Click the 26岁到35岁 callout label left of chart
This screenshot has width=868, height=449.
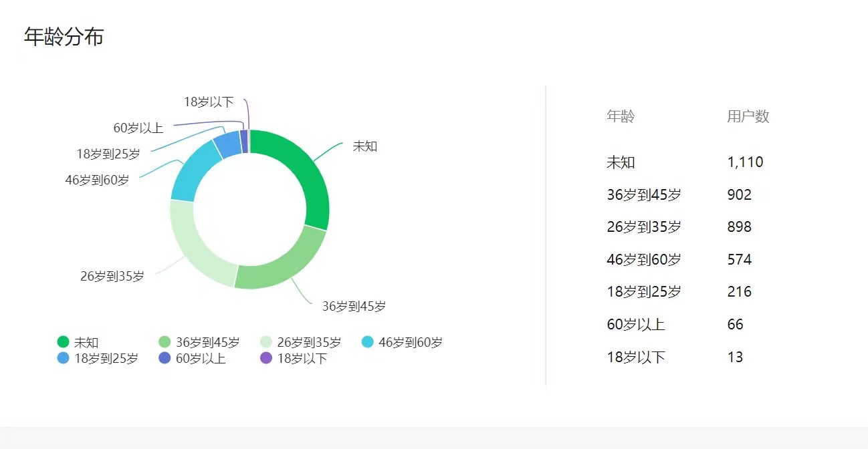pyautogui.click(x=112, y=277)
